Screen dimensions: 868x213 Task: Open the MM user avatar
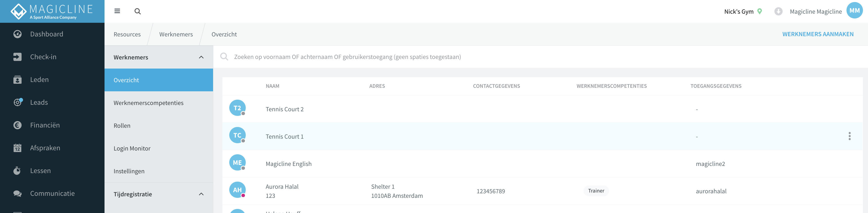point(855,10)
